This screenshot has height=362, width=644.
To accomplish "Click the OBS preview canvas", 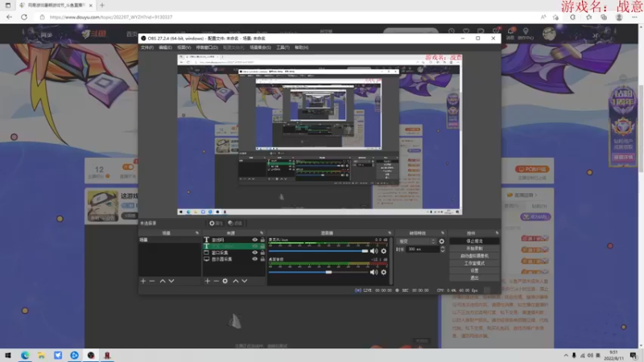I will [320, 134].
